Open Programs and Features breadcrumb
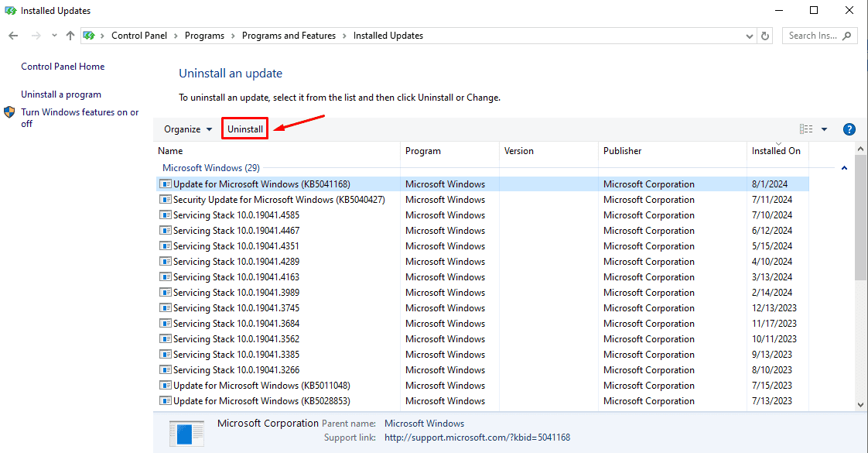This screenshot has width=868, height=453. [289, 36]
